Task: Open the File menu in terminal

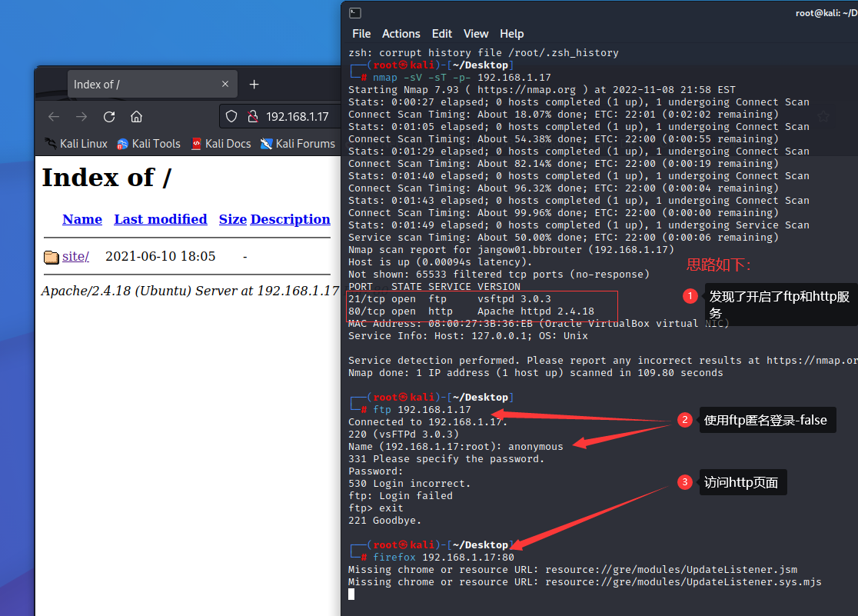Action: click(x=361, y=34)
